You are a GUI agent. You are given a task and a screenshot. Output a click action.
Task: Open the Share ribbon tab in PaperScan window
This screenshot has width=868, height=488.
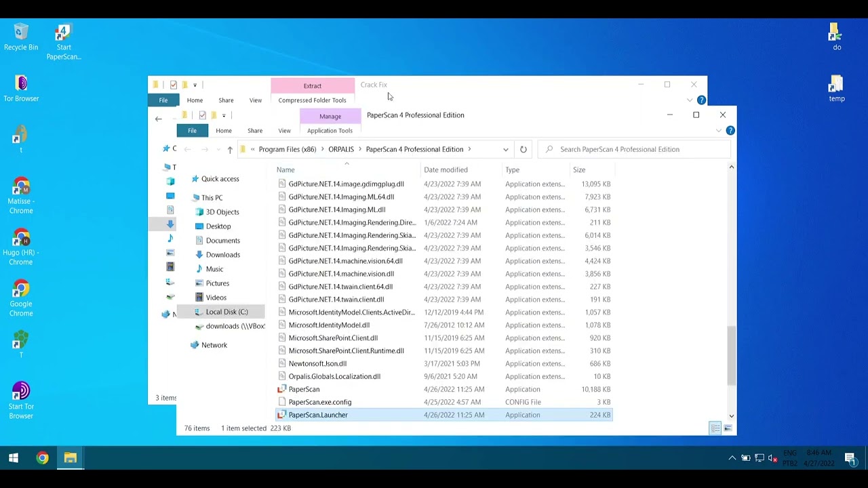pyautogui.click(x=255, y=130)
